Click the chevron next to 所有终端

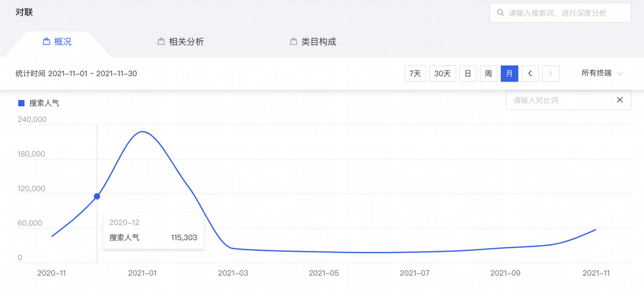point(620,74)
